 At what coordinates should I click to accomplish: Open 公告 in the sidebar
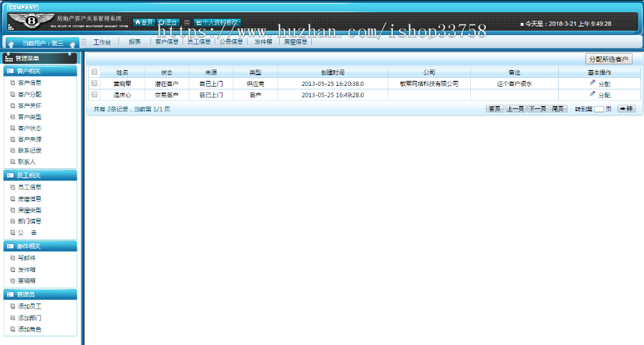tap(27, 233)
